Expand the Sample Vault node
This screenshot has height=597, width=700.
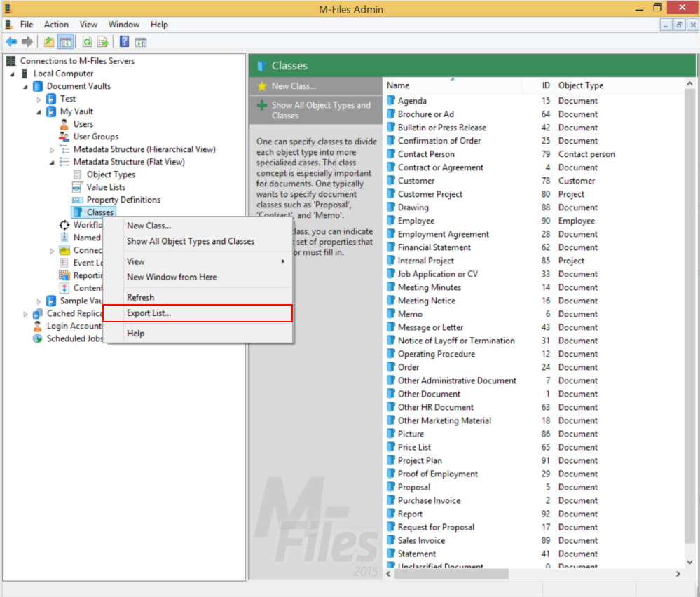tap(39, 301)
